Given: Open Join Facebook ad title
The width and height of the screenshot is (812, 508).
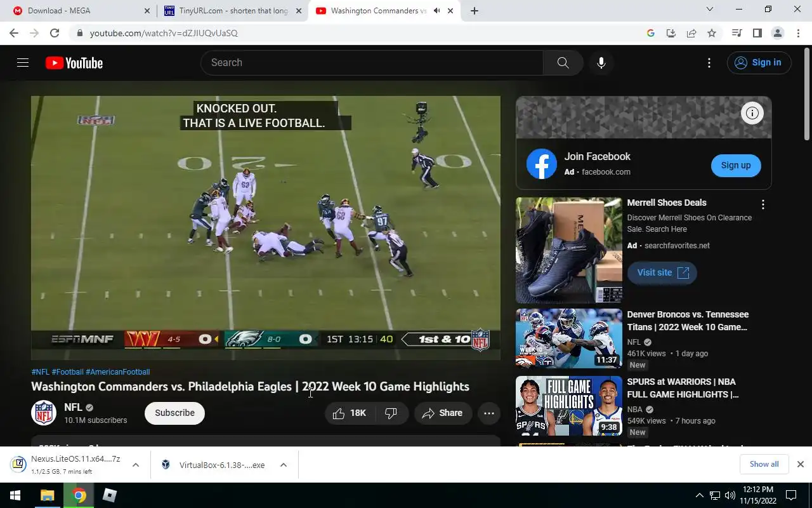Looking at the screenshot, I should pos(597,156).
